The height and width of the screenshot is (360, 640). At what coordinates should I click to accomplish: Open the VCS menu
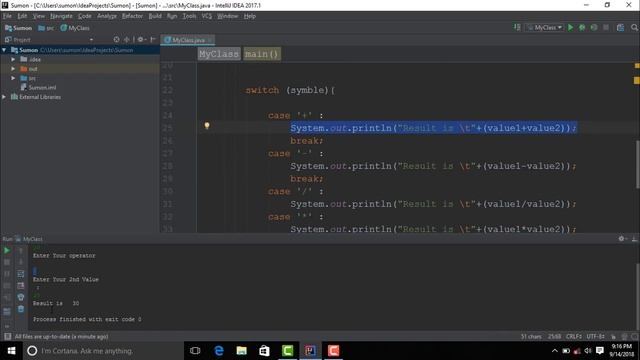point(207,16)
